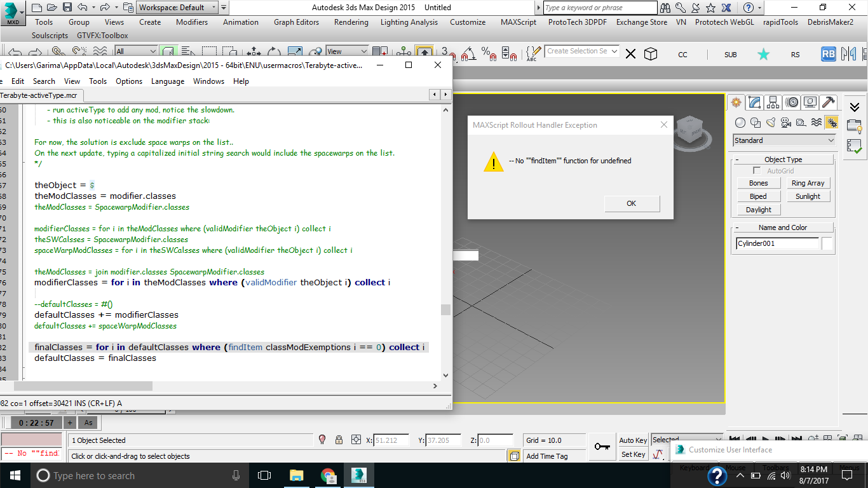The image size is (868, 488).
Task: Click the Bones button
Action: [x=758, y=183]
